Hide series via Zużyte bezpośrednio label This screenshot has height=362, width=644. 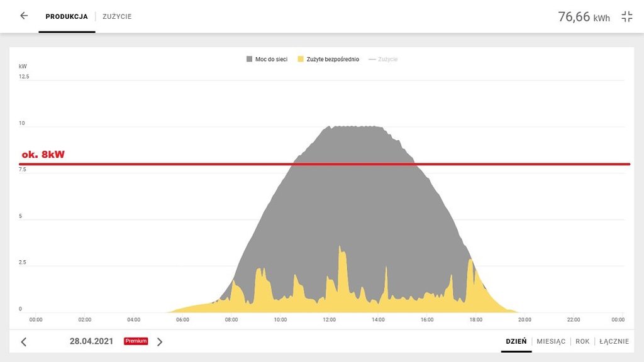click(333, 59)
